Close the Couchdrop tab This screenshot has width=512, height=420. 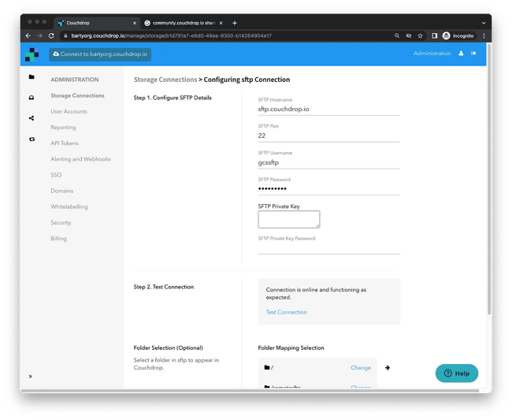(x=135, y=23)
